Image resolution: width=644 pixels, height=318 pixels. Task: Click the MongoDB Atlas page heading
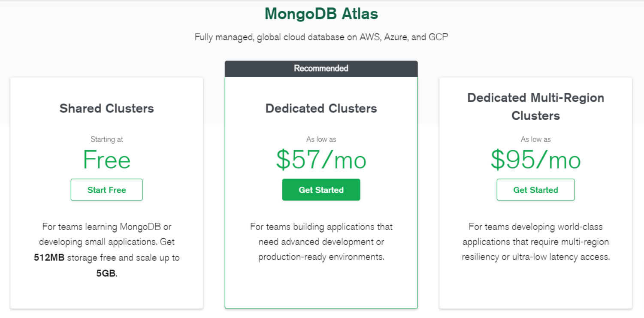tap(321, 14)
